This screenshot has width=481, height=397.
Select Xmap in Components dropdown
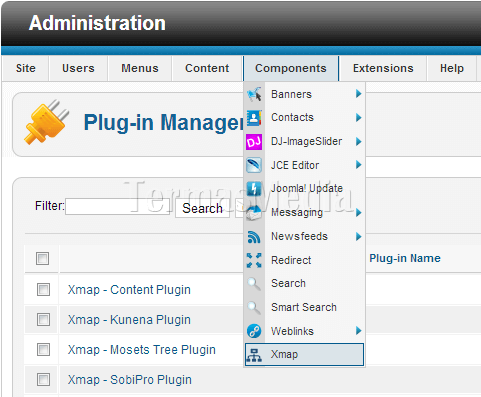pyautogui.click(x=304, y=355)
